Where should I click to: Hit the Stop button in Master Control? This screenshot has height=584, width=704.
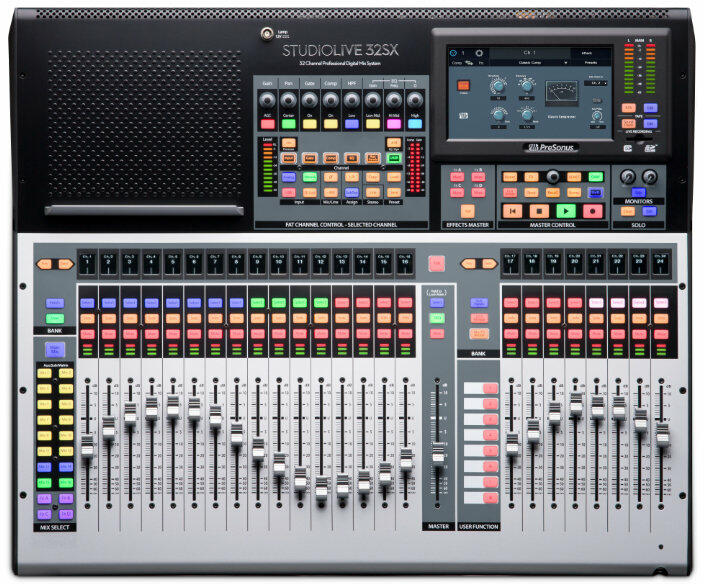(x=539, y=211)
